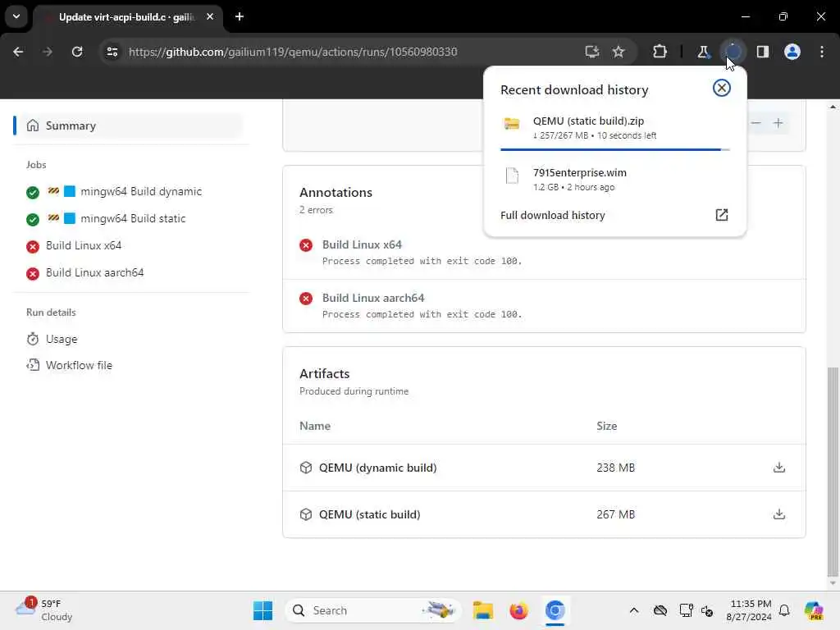Download the QEMU (dynamic build) artifact
This screenshot has width=840, height=630.
pos(779,467)
